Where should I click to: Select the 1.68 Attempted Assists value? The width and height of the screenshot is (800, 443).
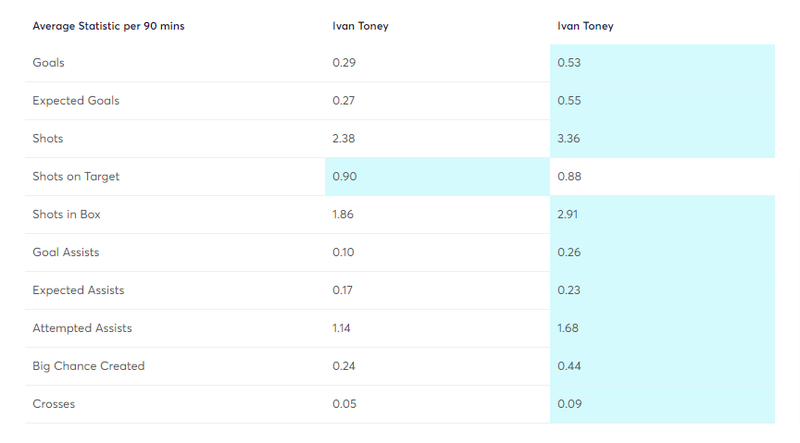[568, 328]
